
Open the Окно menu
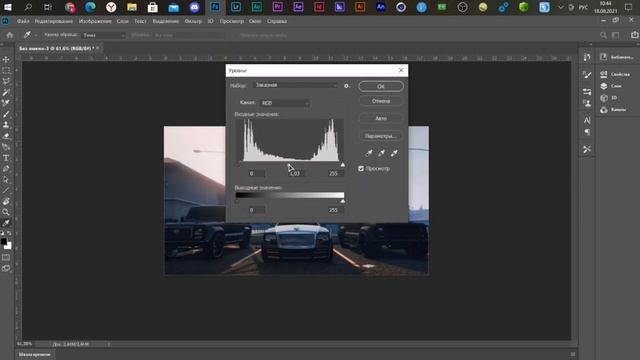coord(255,21)
